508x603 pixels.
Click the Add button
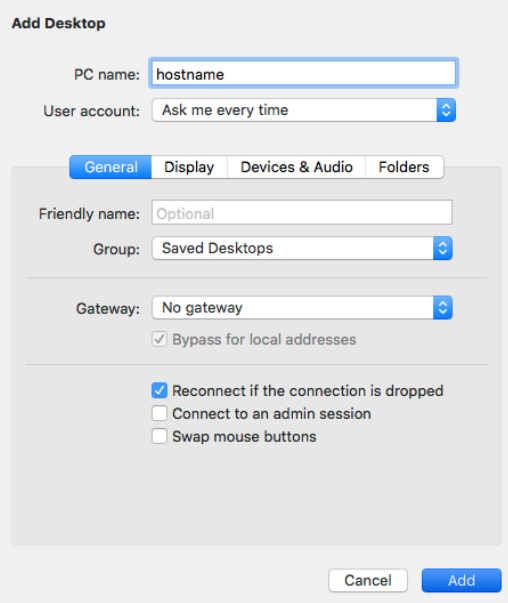pos(461,580)
